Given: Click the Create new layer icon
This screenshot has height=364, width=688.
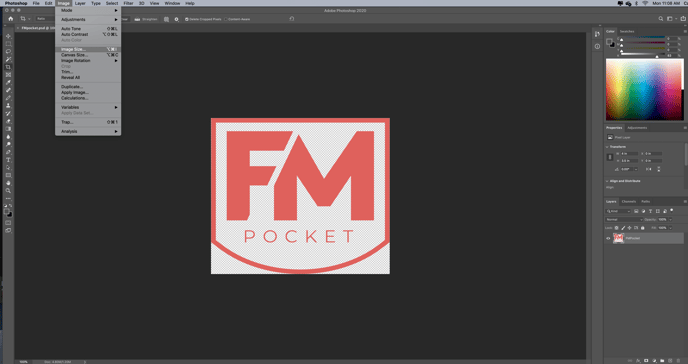Looking at the screenshot, I should click(670, 360).
